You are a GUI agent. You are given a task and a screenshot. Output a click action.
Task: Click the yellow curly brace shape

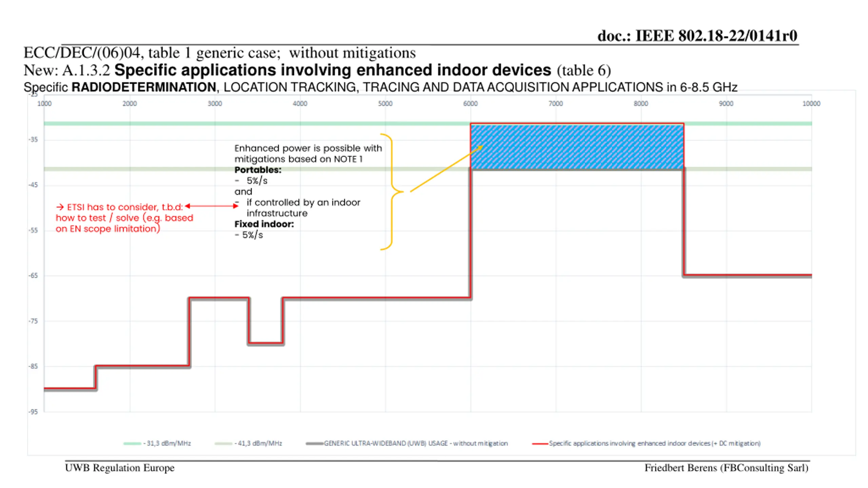pyautogui.click(x=392, y=192)
